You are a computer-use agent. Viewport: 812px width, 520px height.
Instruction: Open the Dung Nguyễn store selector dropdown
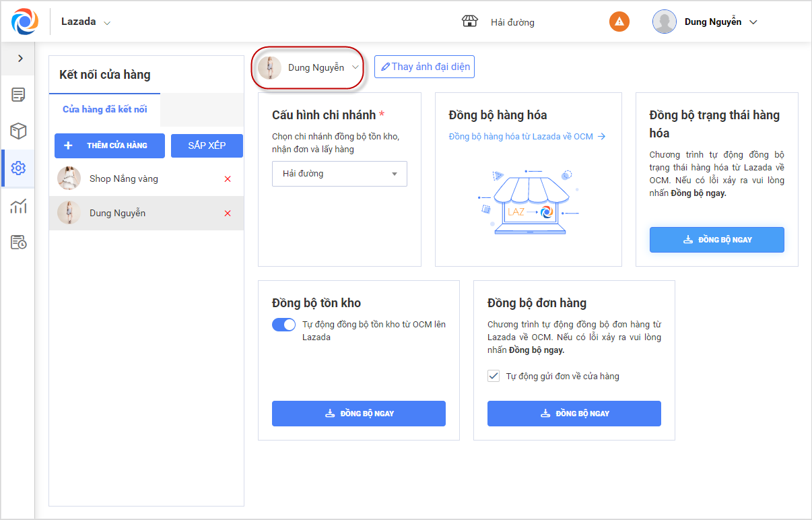[309, 67]
